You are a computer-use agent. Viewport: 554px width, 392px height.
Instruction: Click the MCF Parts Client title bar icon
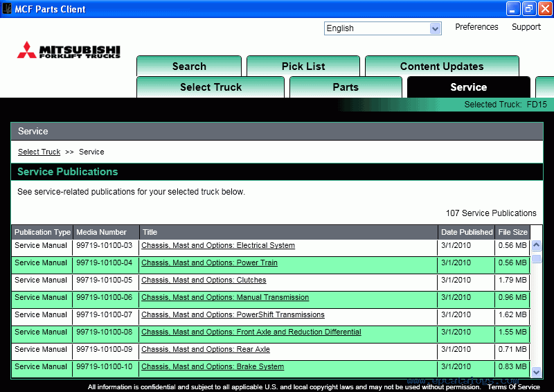7,8
